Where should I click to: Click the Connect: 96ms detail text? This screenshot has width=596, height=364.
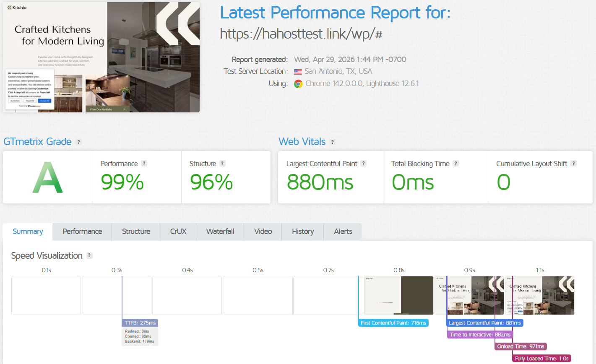point(138,336)
